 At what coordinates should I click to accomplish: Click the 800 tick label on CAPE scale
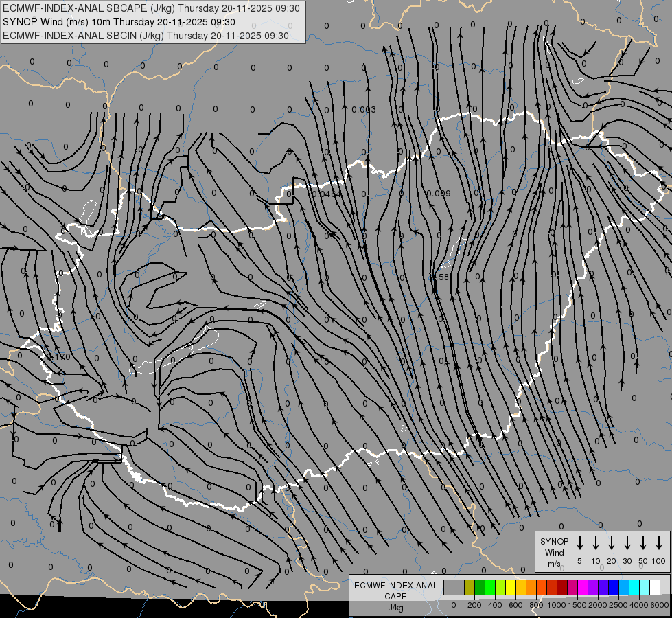point(536,605)
